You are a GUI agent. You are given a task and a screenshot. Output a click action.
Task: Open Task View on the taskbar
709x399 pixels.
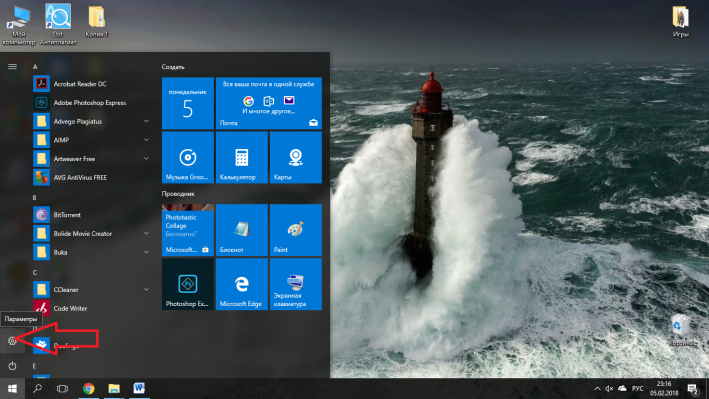(62, 389)
